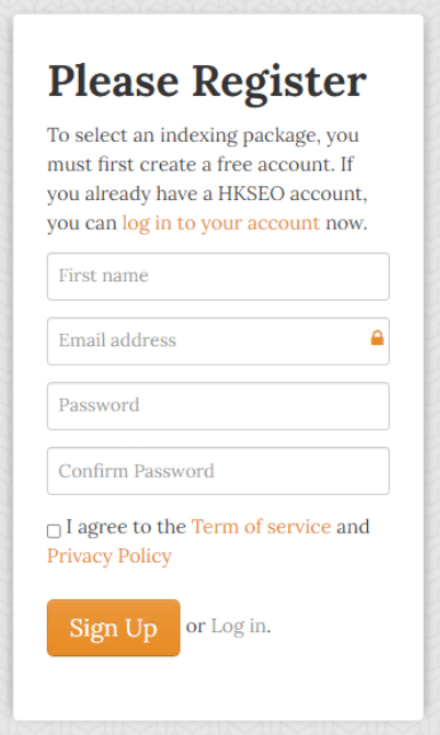440x735 pixels.
Task: Click the Please Register heading
Action: [x=207, y=82]
